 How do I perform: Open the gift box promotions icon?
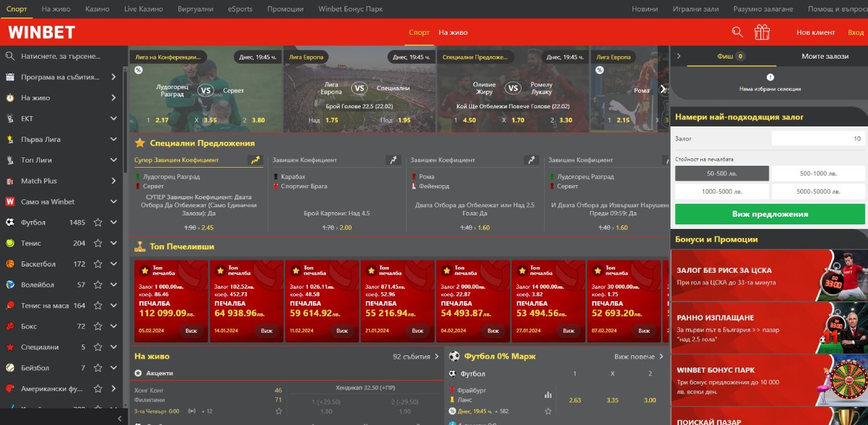762,32
